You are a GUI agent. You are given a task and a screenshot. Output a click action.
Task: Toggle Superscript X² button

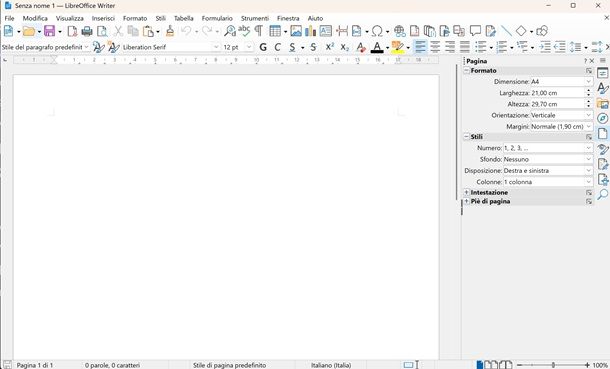pyautogui.click(x=330, y=47)
